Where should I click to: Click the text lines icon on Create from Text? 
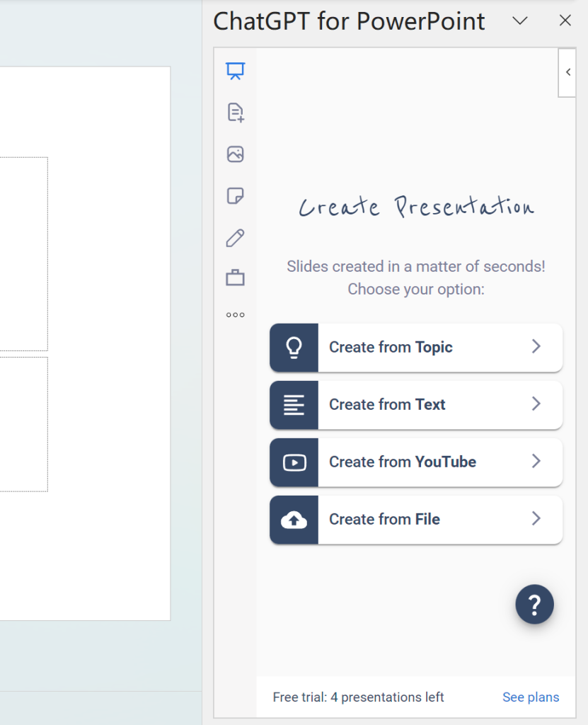coord(294,405)
